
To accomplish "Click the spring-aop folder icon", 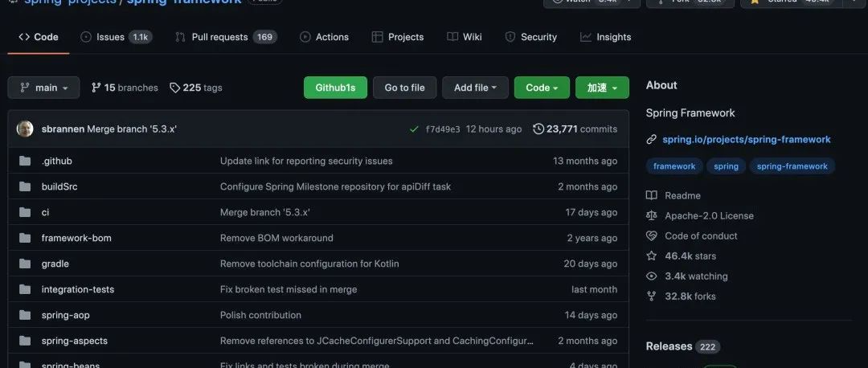I will (25, 315).
